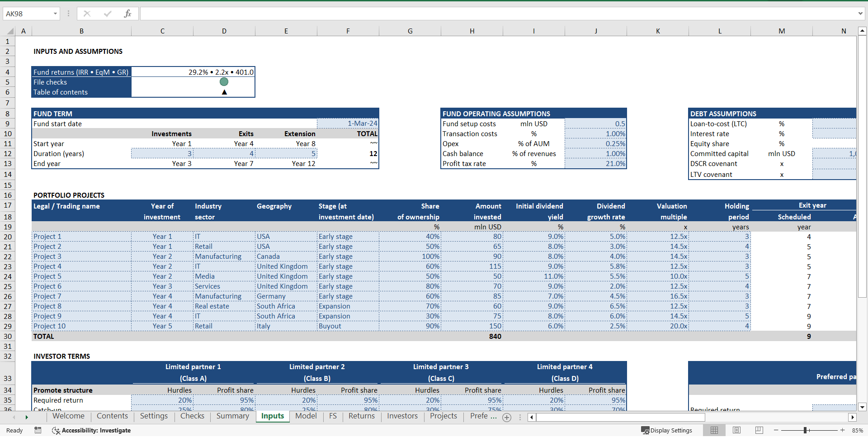This screenshot has height=437, width=868.
Task: Open Display Settings in status bar
Action: point(667,430)
